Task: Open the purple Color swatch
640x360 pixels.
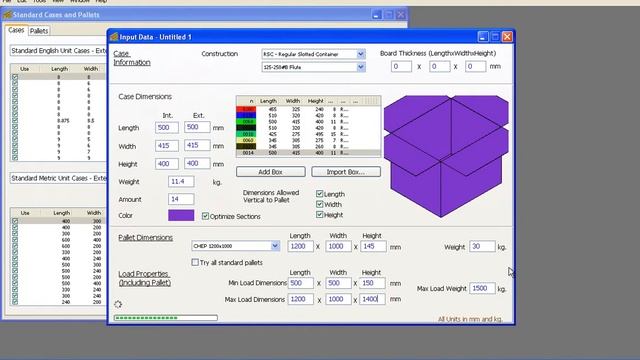Action: 181,215
